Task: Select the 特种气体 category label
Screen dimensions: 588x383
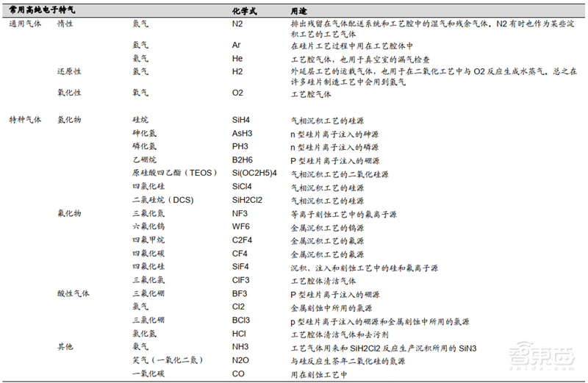Action: 25,119
